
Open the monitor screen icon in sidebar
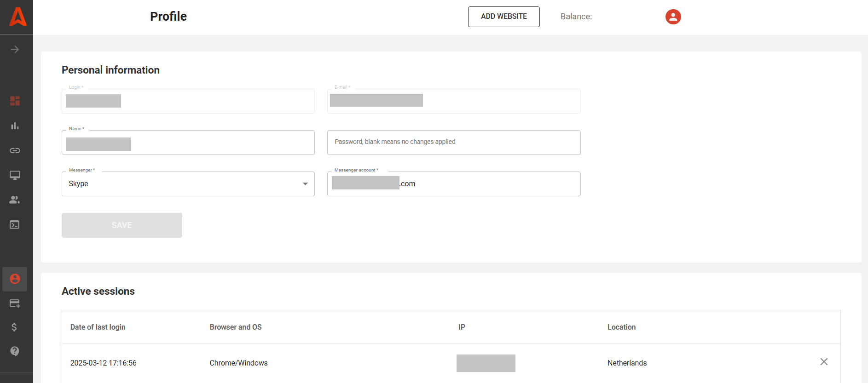pyautogui.click(x=15, y=175)
